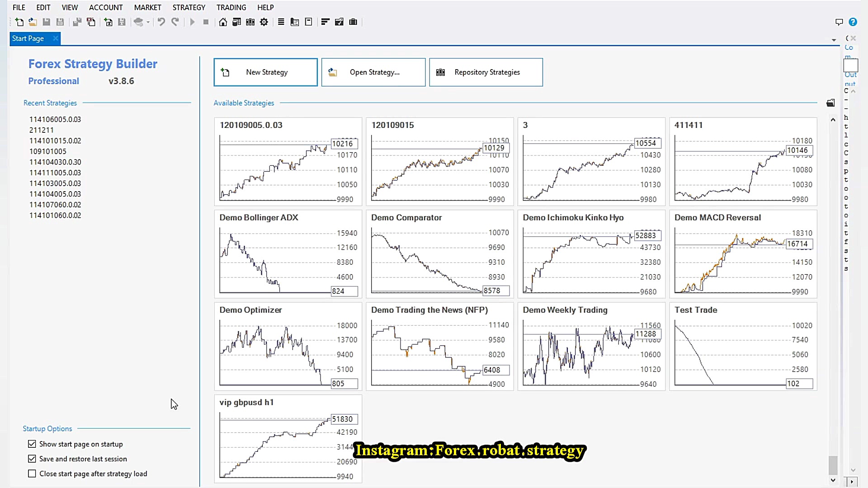The width and height of the screenshot is (868, 488).
Task: Uncheck Show start page on startup
Action: pyautogui.click(x=32, y=444)
